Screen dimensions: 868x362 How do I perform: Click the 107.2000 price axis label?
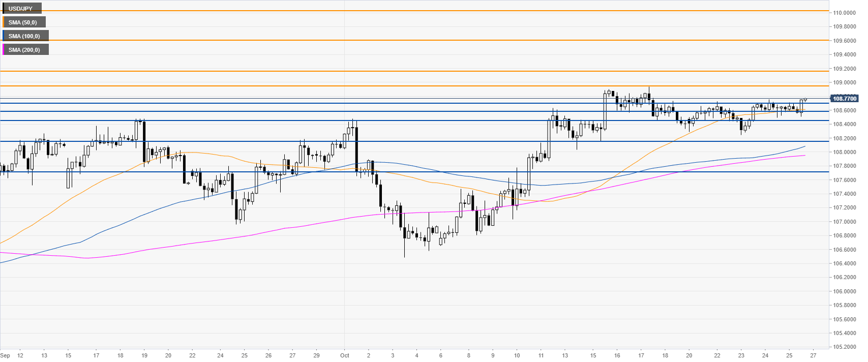pyautogui.click(x=844, y=208)
